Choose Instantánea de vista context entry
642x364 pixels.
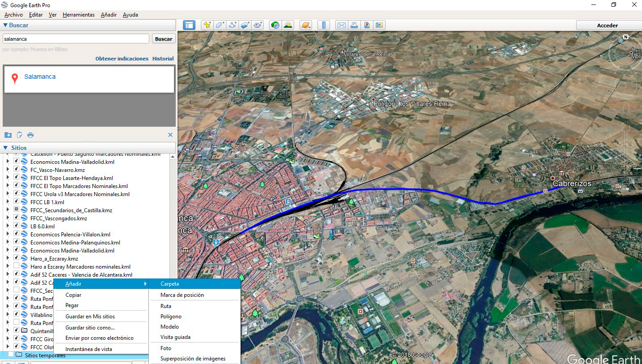101,349
